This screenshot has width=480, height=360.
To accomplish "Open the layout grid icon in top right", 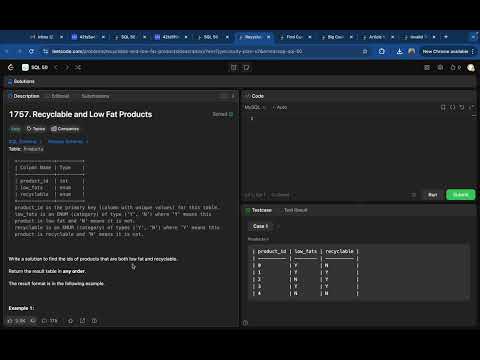I will coord(427,68).
